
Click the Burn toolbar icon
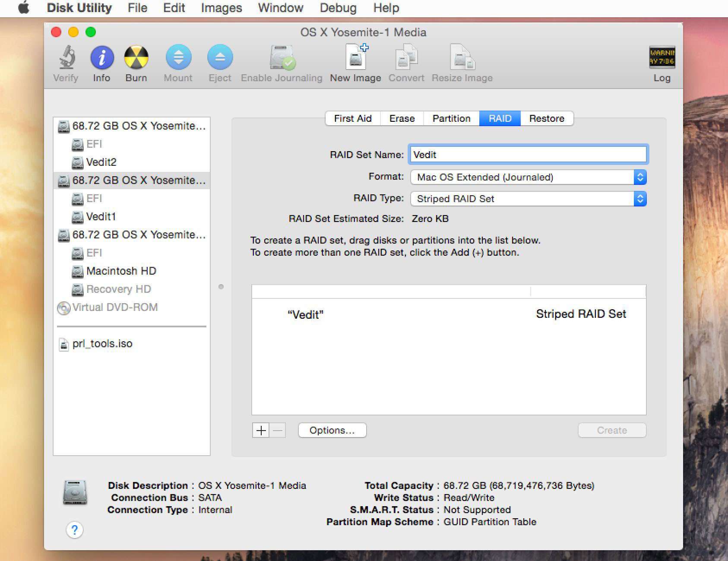coord(136,57)
